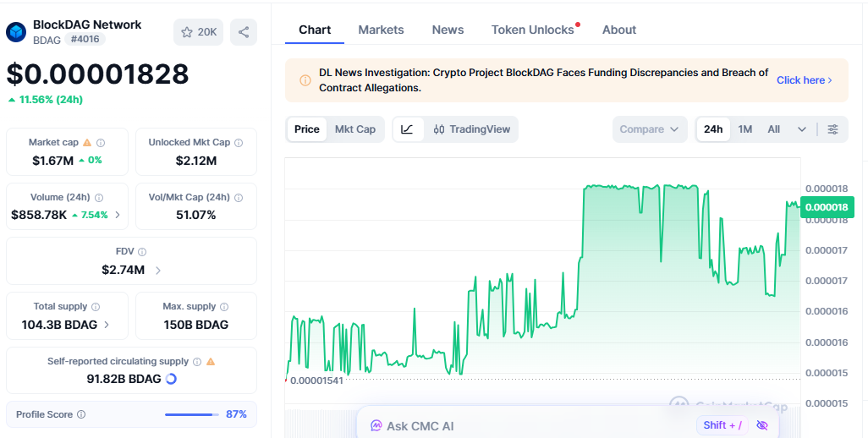Open the share icon button
868x438 pixels.
[x=244, y=32]
